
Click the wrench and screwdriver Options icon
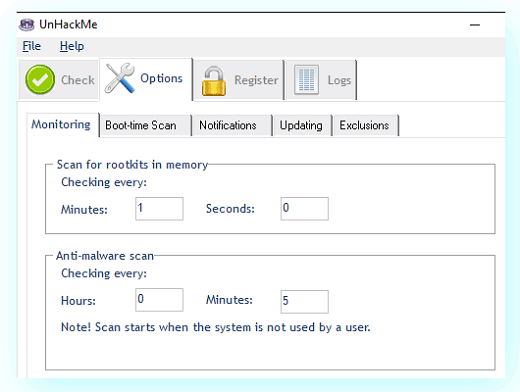click(x=120, y=78)
